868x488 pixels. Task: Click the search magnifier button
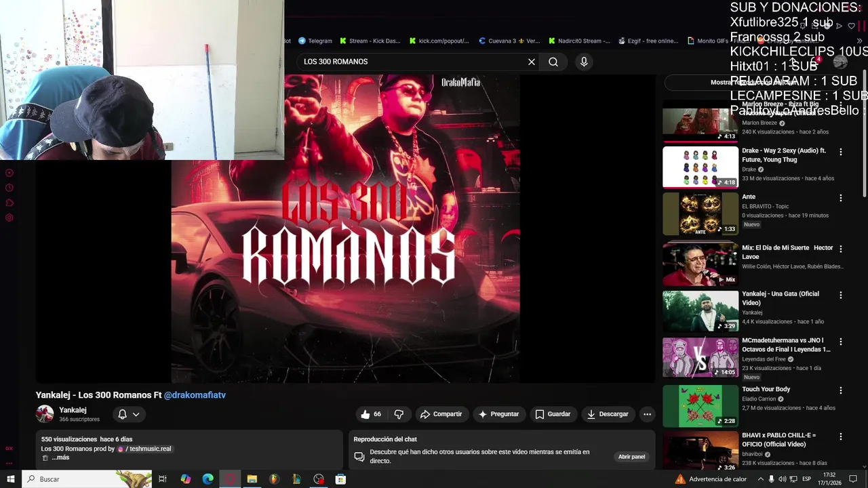(553, 62)
